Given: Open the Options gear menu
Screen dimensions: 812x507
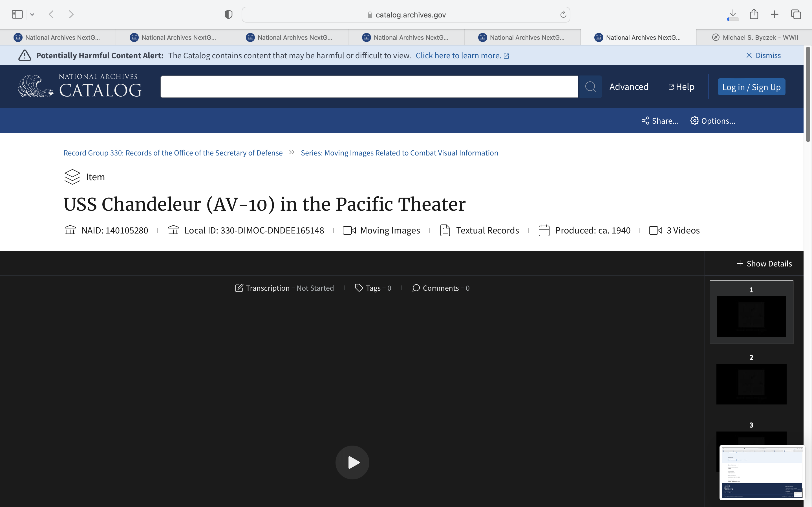Looking at the screenshot, I should (x=713, y=121).
